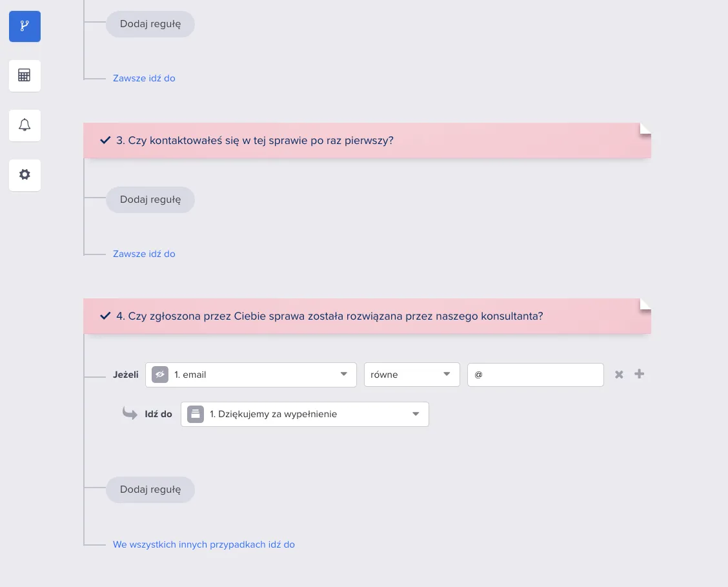Click 'Dodaj regułę' under question 3
This screenshot has width=728, height=587.
pos(150,200)
